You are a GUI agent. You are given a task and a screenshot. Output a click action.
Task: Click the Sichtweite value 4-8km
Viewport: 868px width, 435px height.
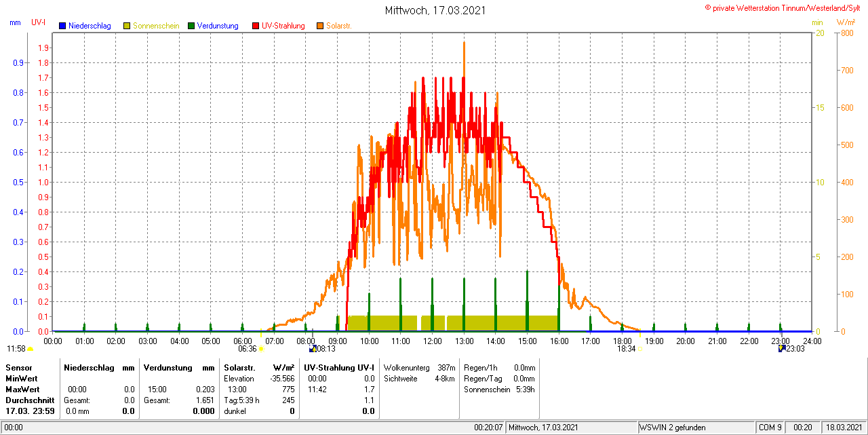(444, 379)
